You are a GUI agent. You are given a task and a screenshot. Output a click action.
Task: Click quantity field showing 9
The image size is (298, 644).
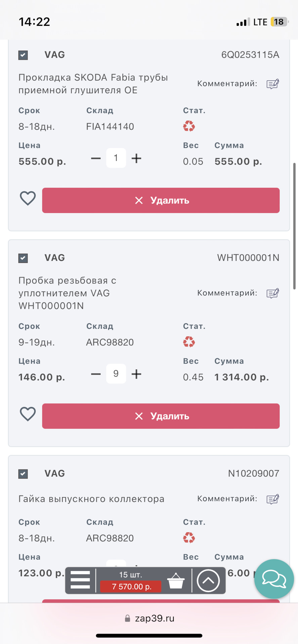tap(116, 374)
